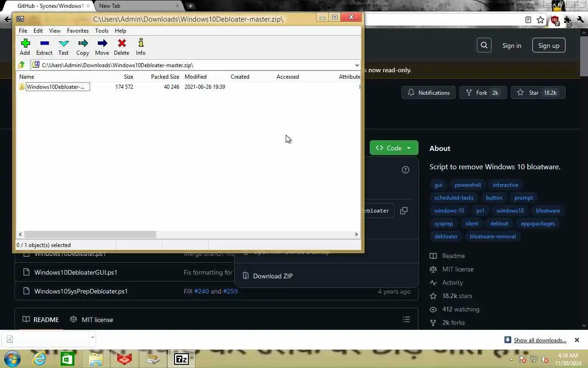Viewport: 588px width, 368px height.
Task: Open the 18.2k stars sidebar link
Action: pos(457,296)
